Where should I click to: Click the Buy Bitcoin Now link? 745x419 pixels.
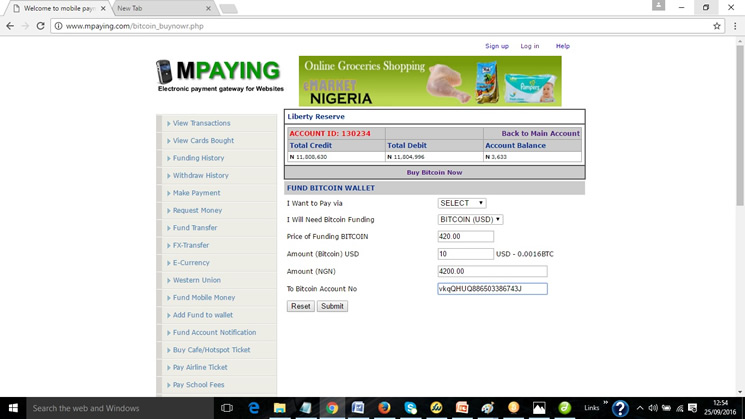click(434, 172)
